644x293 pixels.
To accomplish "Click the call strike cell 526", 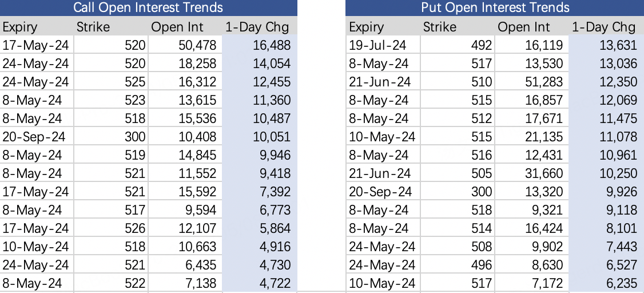I will (111, 228).
